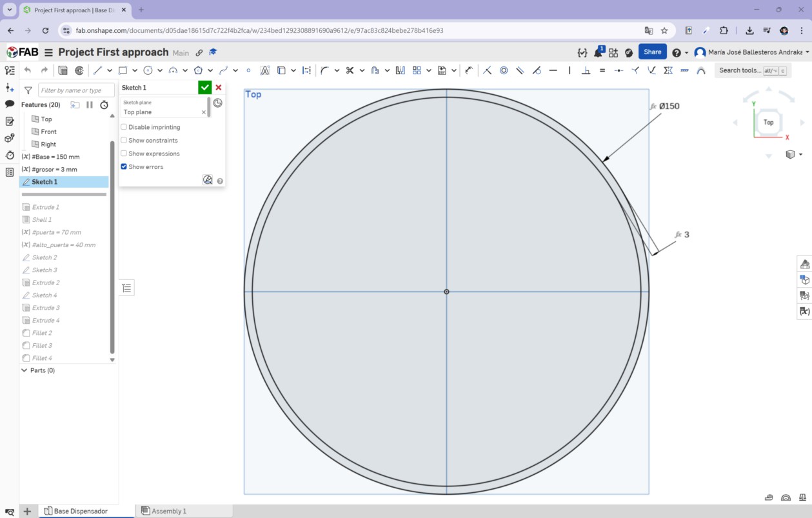Select the Sketch fillet tool

pyautogui.click(x=324, y=70)
